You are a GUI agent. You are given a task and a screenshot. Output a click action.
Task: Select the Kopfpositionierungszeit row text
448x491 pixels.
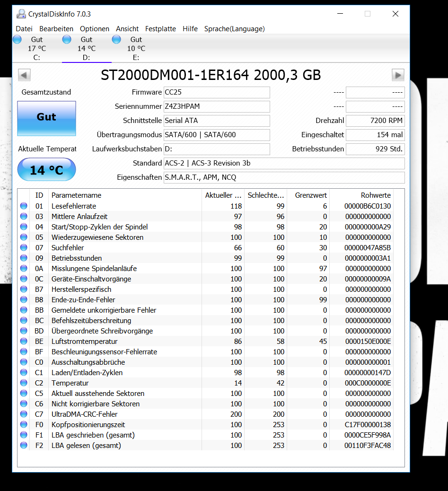pyautogui.click(x=88, y=425)
